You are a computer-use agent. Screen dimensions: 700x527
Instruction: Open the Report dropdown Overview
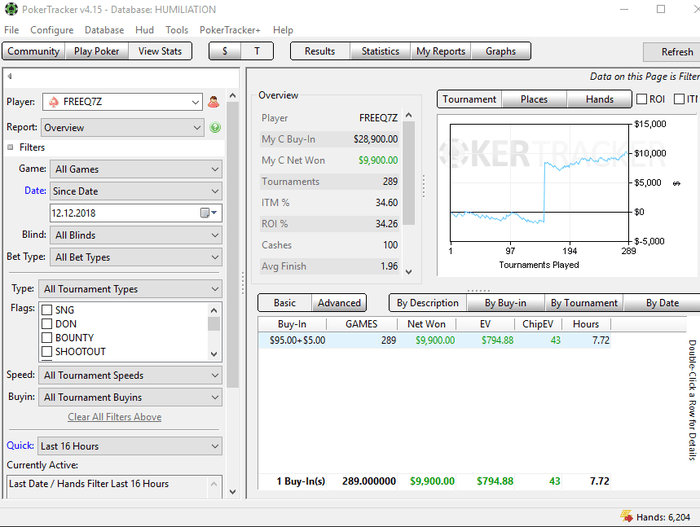[x=122, y=128]
